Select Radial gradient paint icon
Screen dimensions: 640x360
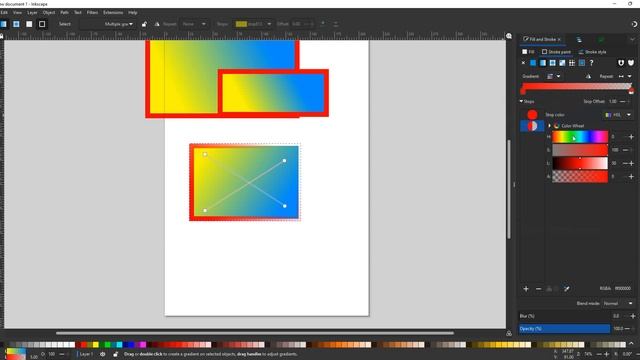coord(553,63)
